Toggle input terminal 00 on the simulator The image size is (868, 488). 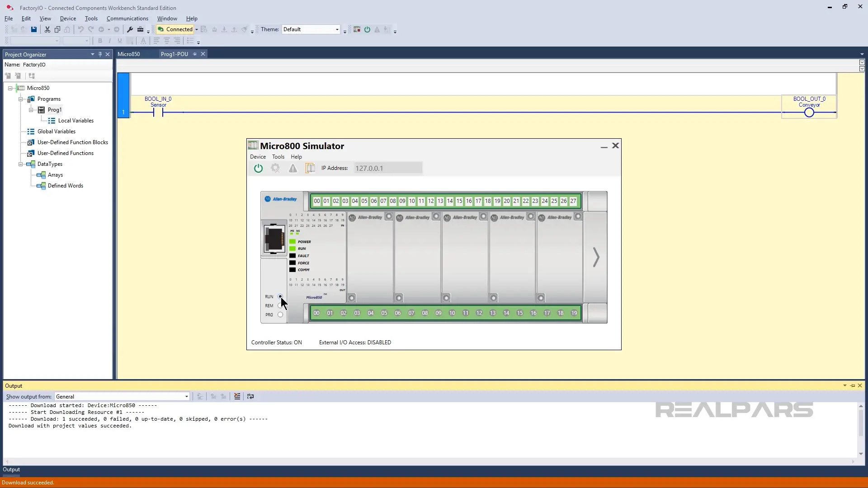(317, 201)
